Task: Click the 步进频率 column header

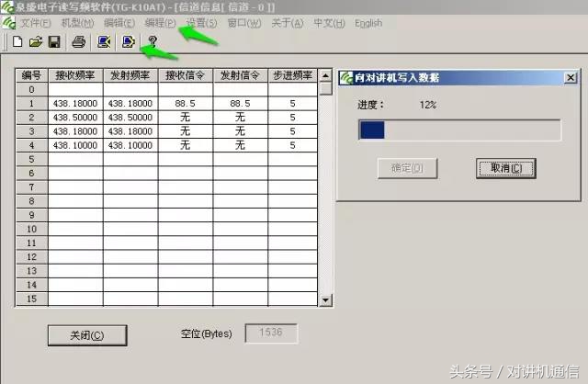Action: click(x=292, y=75)
